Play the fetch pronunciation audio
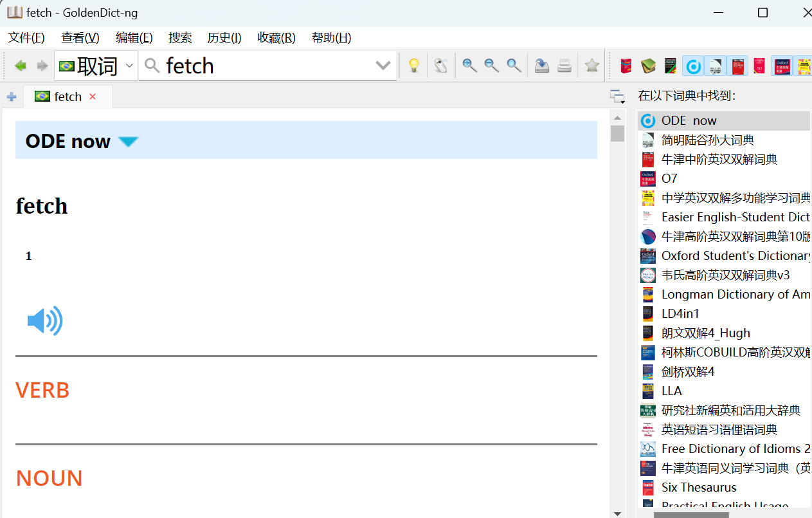 (45, 320)
